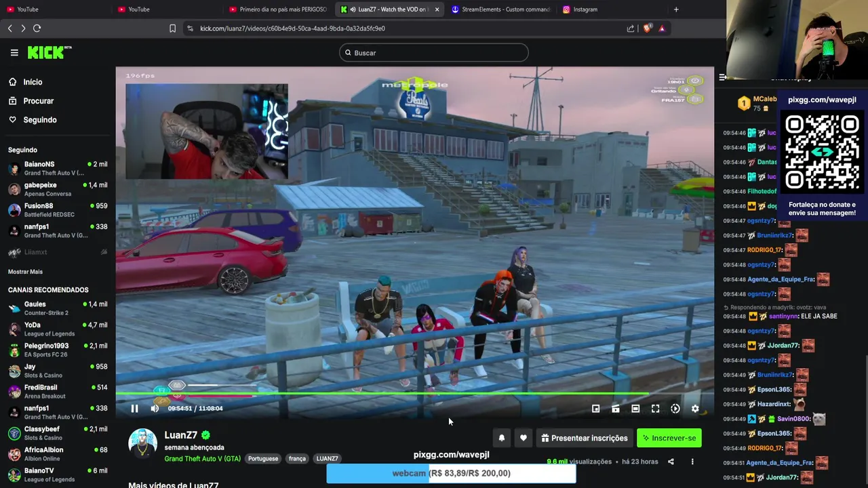
Task: Open BaianoNS channel in Seguindo list
Action: point(57,168)
